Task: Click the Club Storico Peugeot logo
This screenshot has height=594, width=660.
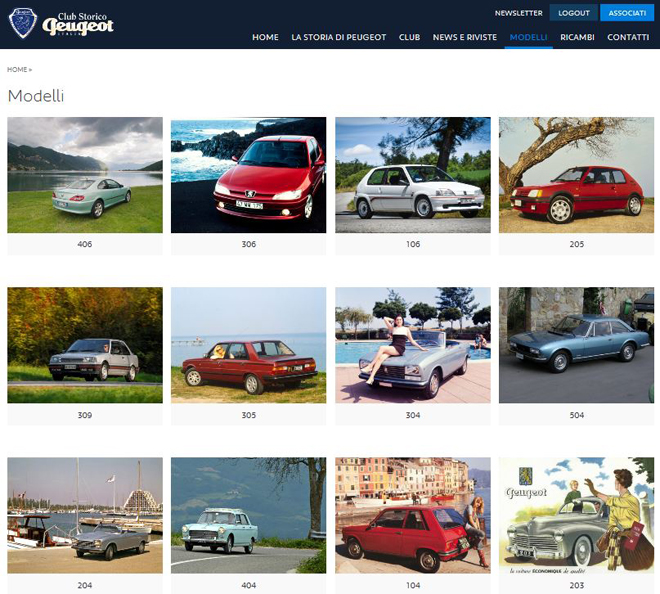Action: click(x=61, y=24)
